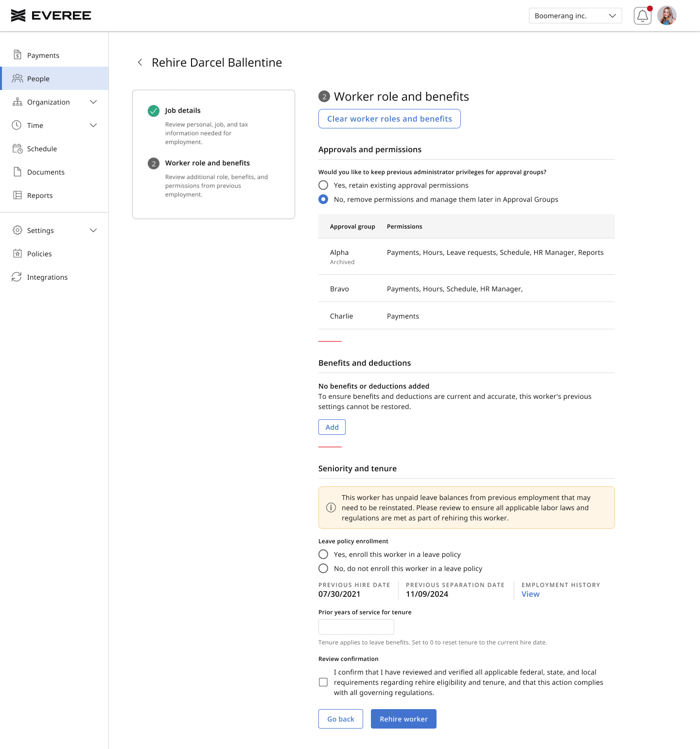
Task: Click the green Job details checkmark icon
Action: [154, 111]
